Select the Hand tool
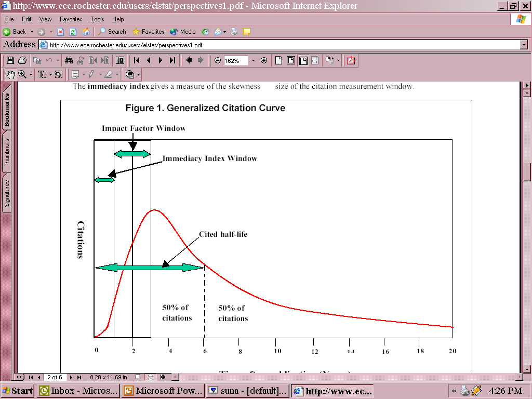Screen dimensions: 532x399 tap(10, 74)
